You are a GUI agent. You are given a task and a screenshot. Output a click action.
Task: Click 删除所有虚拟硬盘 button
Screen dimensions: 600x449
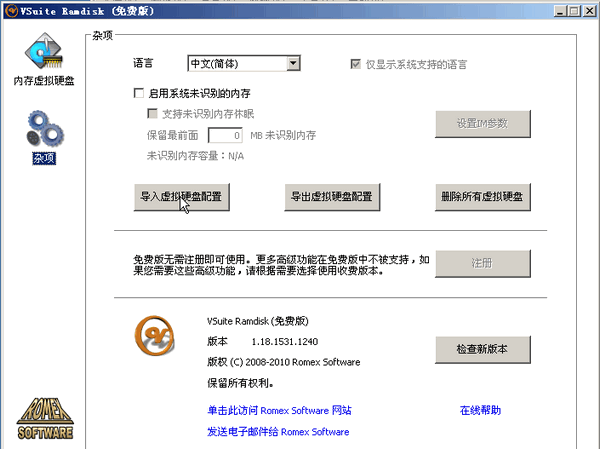point(483,197)
